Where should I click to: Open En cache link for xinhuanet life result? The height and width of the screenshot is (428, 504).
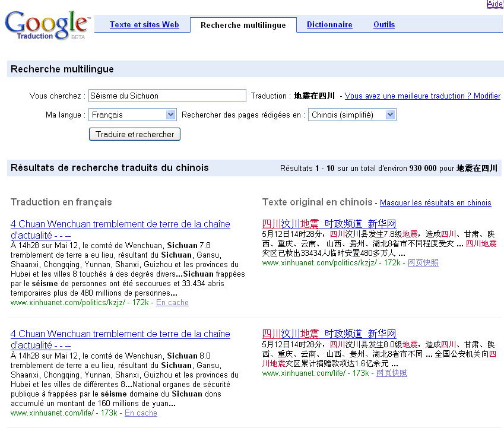pyautogui.click(x=141, y=413)
